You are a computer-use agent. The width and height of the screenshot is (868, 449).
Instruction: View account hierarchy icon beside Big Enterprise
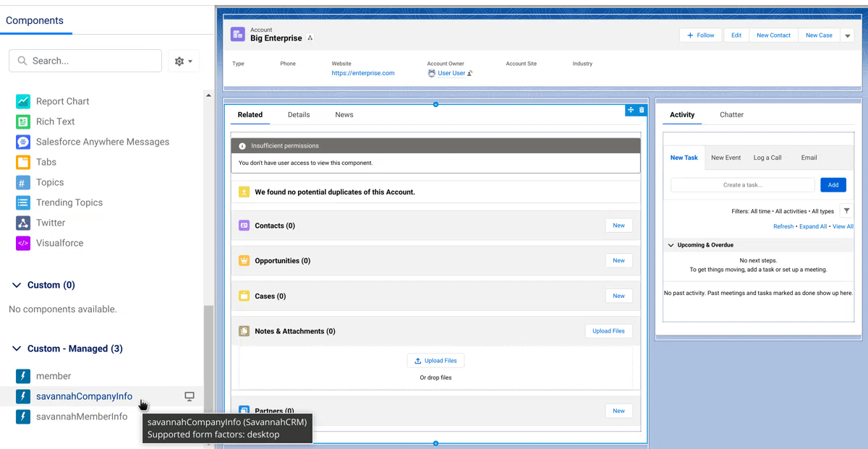pos(310,38)
